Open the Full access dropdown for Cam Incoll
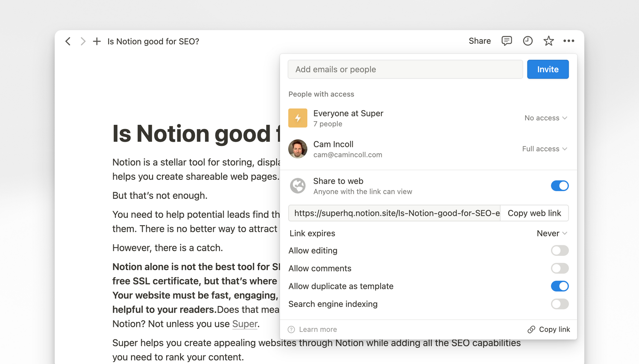This screenshot has width=639, height=364. point(544,149)
